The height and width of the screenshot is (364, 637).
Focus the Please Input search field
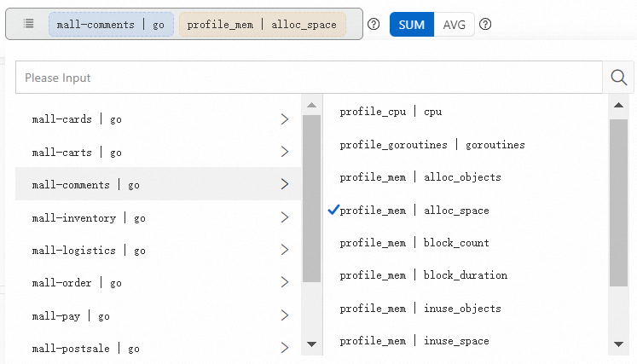[309, 78]
